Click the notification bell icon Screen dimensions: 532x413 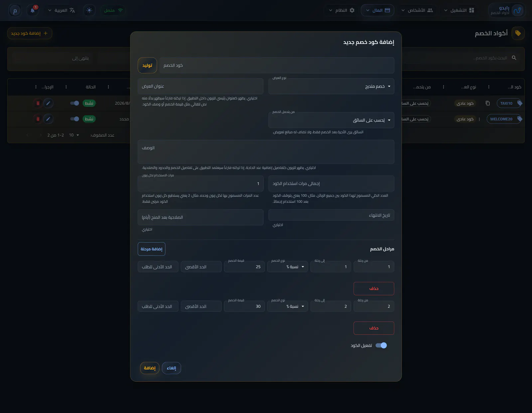(33, 10)
